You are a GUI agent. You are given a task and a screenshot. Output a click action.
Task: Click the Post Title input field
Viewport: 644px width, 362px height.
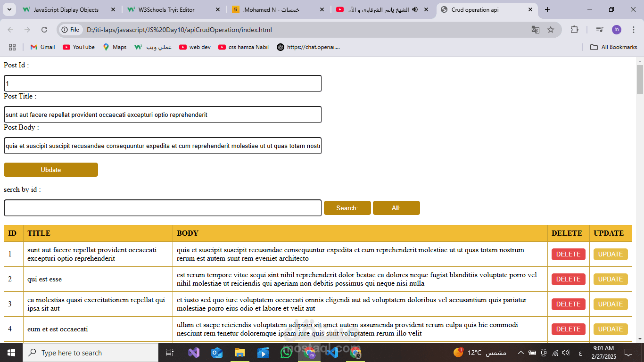click(163, 115)
